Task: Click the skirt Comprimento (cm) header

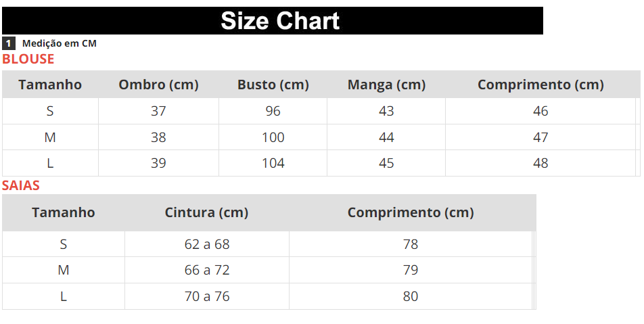Action: pos(411,212)
